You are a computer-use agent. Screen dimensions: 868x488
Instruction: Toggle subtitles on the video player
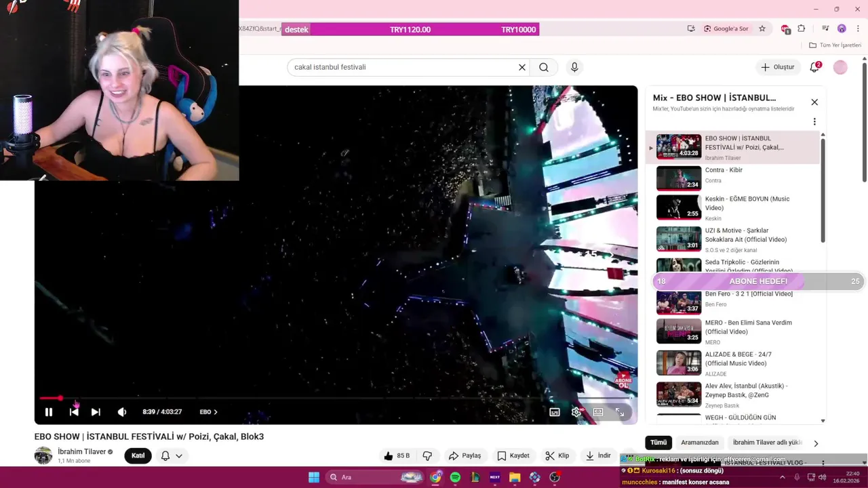click(x=555, y=411)
